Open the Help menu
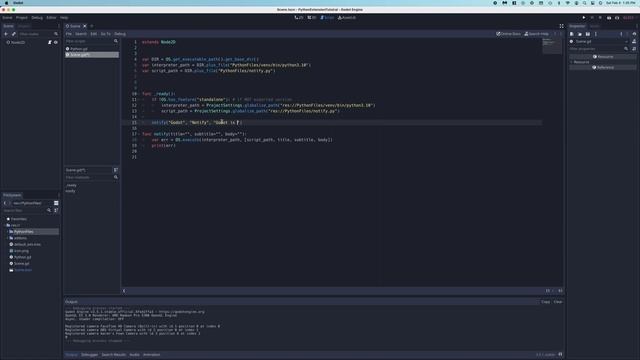 (x=64, y=18)
